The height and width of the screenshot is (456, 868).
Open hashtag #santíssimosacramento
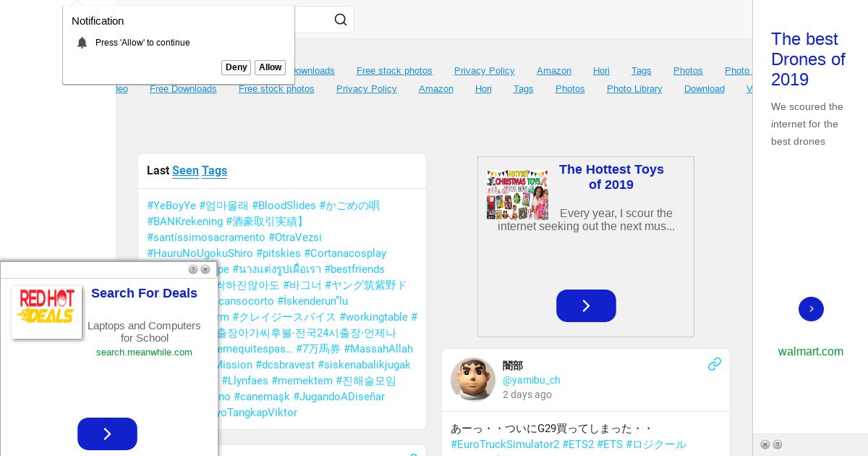[x=206, y=237]
